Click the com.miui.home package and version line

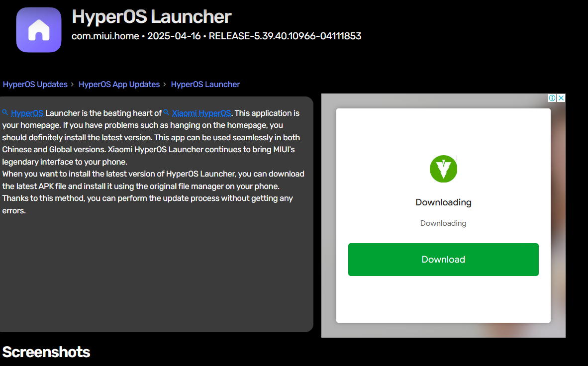[216, 36]
